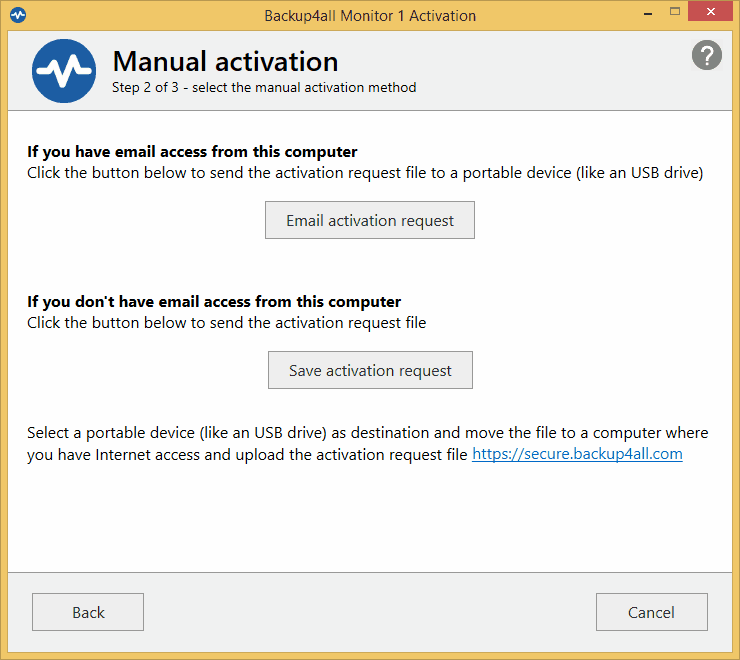Click the 'Manual activation' heading
The width and height of the screenshot is (740, 660).
225,61
